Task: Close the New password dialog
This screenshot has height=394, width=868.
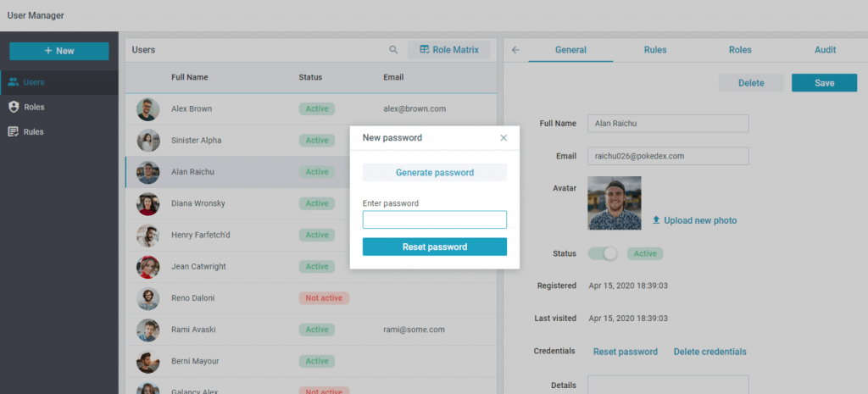Action: coord(504,137)
